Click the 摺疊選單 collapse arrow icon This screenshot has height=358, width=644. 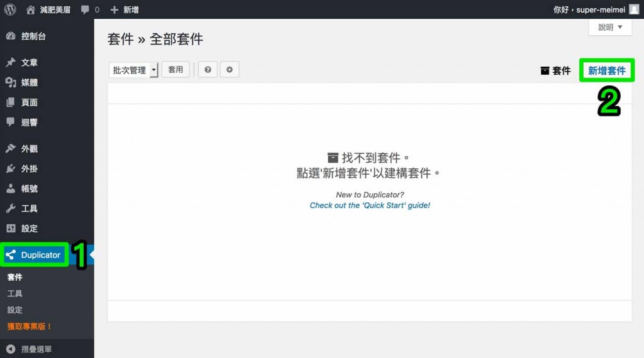11,349
